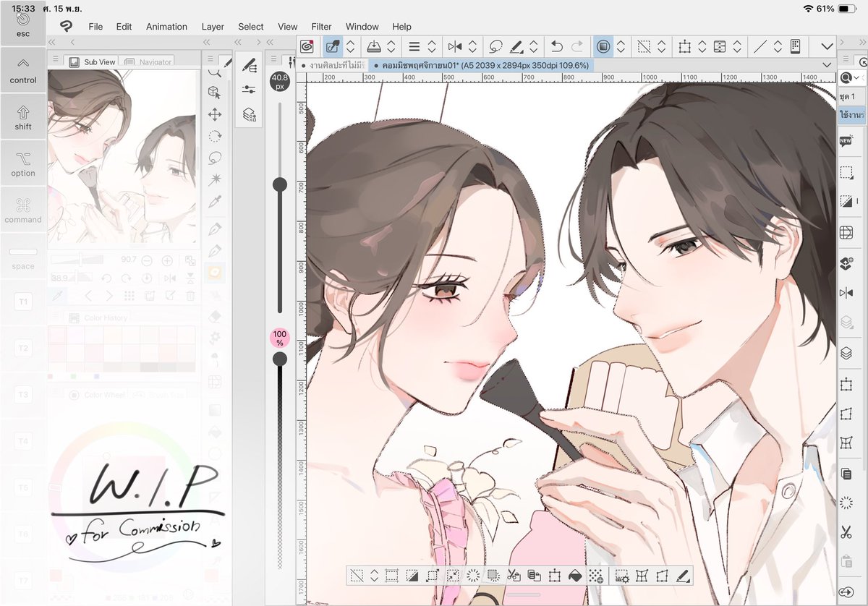Select the Lasso selection tool
Screen dimensions: 868x606
pyautogui.click(x=215, y=158)
